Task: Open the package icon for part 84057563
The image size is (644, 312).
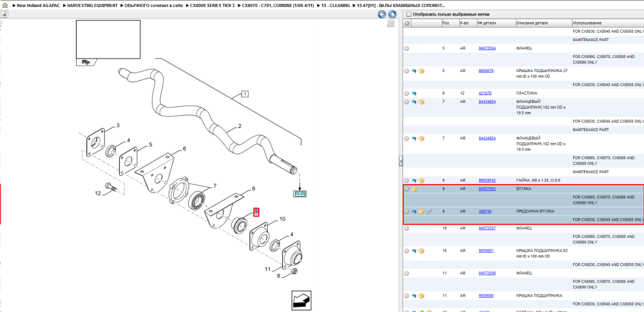Action: [414, 189]
